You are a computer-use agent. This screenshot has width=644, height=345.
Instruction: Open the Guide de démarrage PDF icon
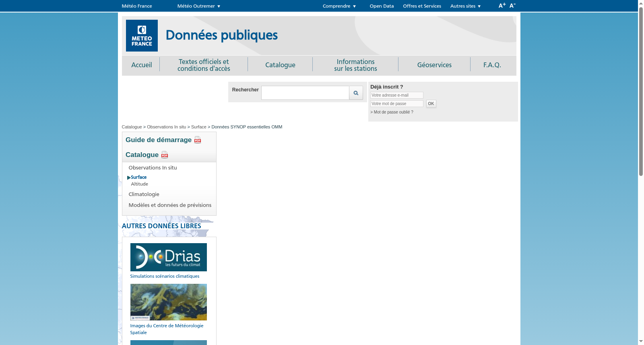pos(198,140)
